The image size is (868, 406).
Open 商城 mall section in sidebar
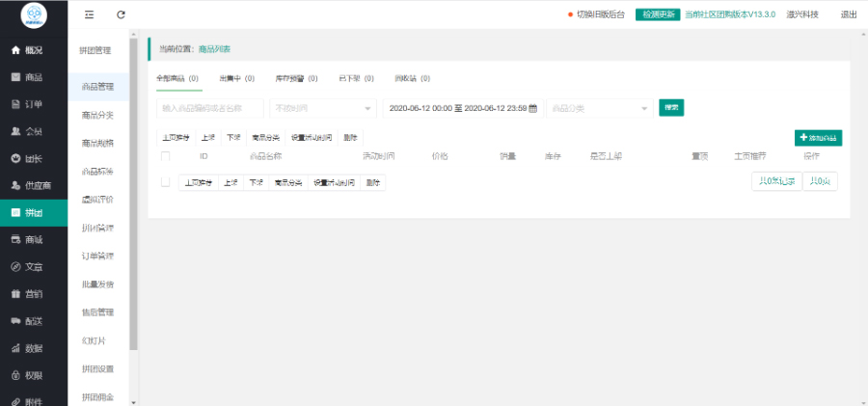(x=34, y=240)
